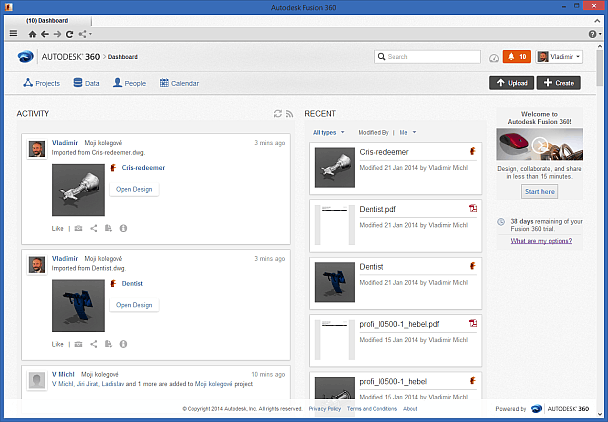Click the PDF icon on profi_l0500-1_hebel.pdf

(x=473, y=323)
